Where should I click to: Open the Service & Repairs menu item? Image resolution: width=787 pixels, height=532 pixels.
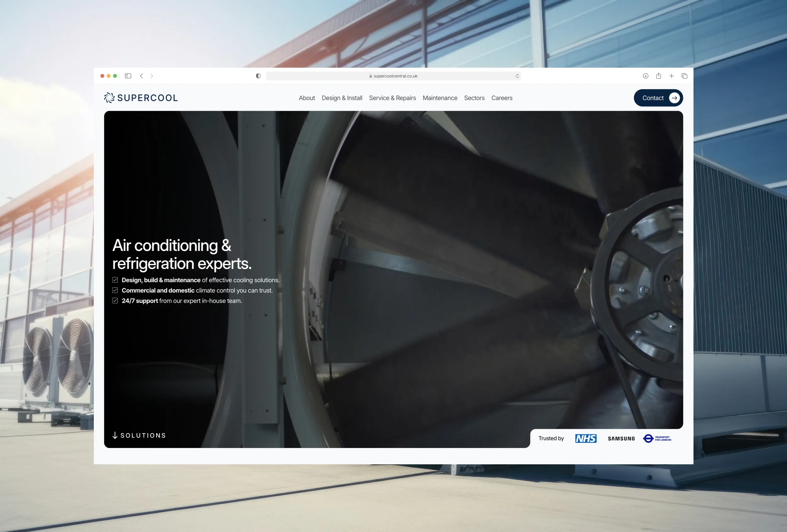tap(392, 98)
